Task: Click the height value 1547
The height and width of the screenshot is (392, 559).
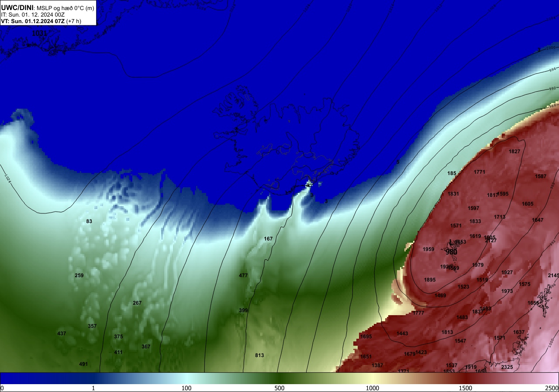Action: click(x=460, y=341)
